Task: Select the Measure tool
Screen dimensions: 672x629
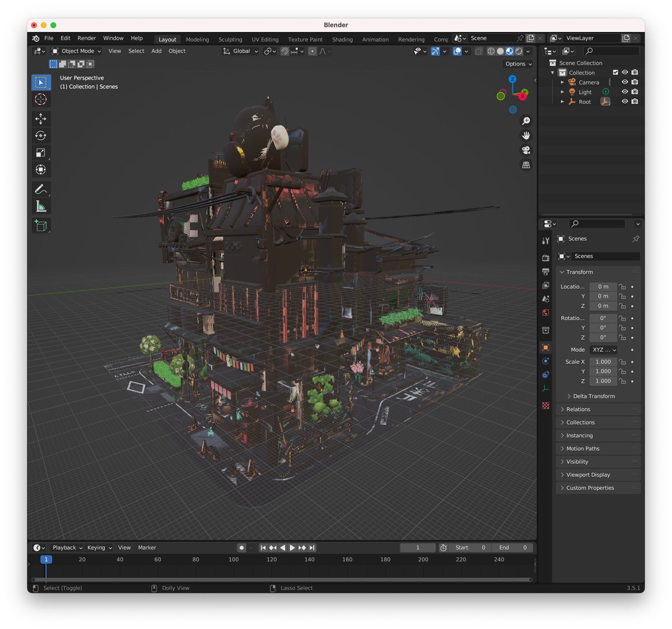Action: [x=41, y=207]
